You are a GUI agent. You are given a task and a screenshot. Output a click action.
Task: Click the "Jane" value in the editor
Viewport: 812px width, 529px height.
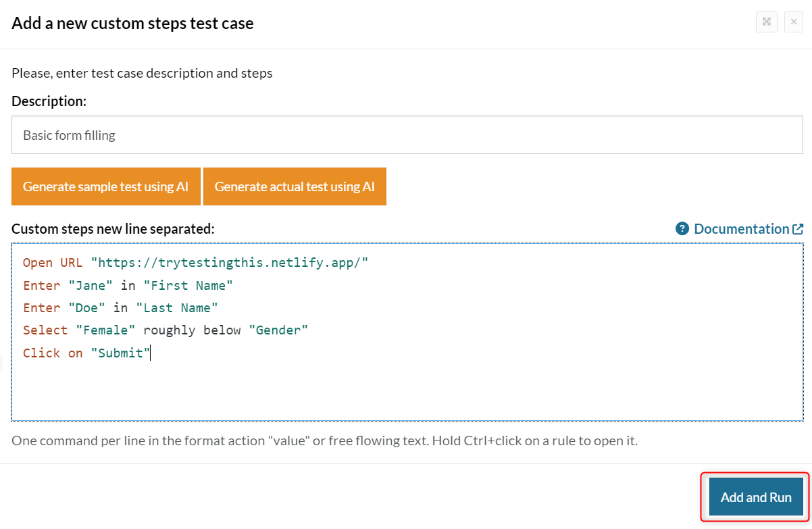pos(91,286)
